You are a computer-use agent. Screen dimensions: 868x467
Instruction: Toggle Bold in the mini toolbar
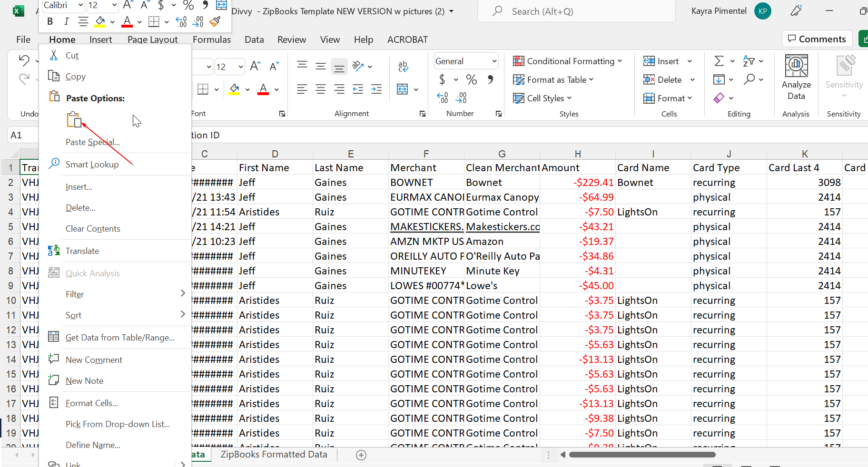[x=50, y=21]
